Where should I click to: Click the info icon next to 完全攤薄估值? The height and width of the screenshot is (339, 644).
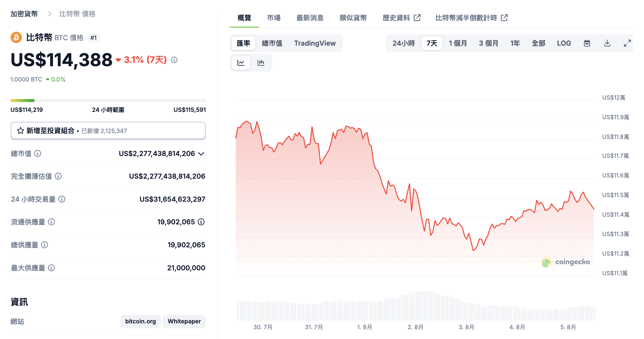click(x=58, y=176)
